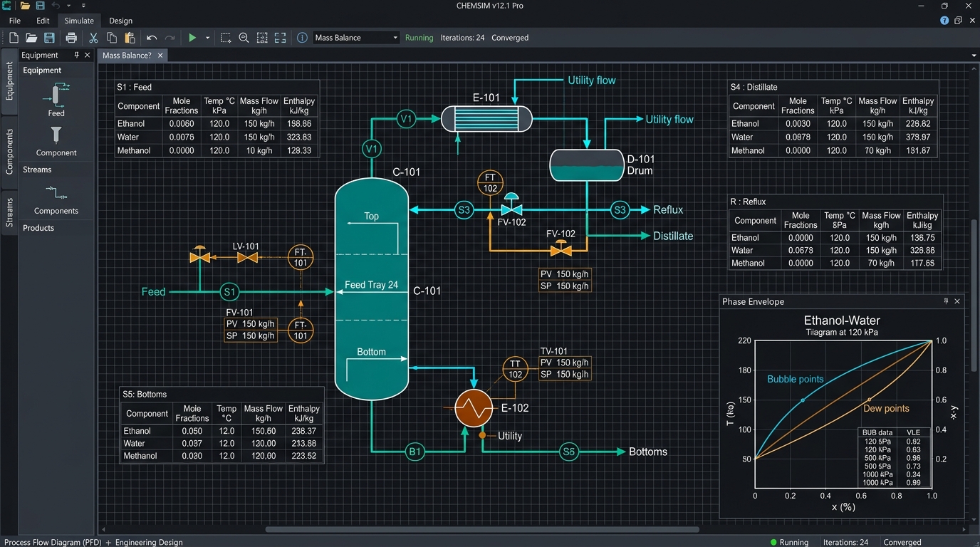Select the Components stream icon in palette
The width and height of the screenshot is (980, 547).
point(56,192)
